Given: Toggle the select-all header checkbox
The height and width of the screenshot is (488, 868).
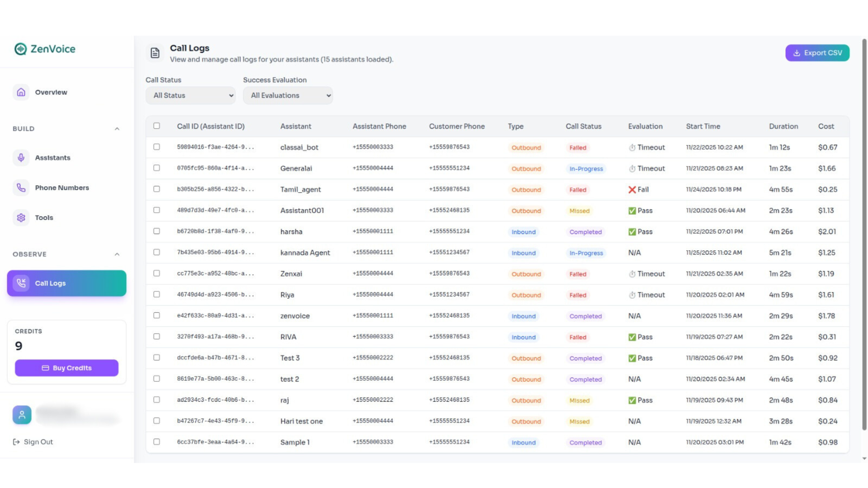Looking at the screenshot, I should click(156, 126).
